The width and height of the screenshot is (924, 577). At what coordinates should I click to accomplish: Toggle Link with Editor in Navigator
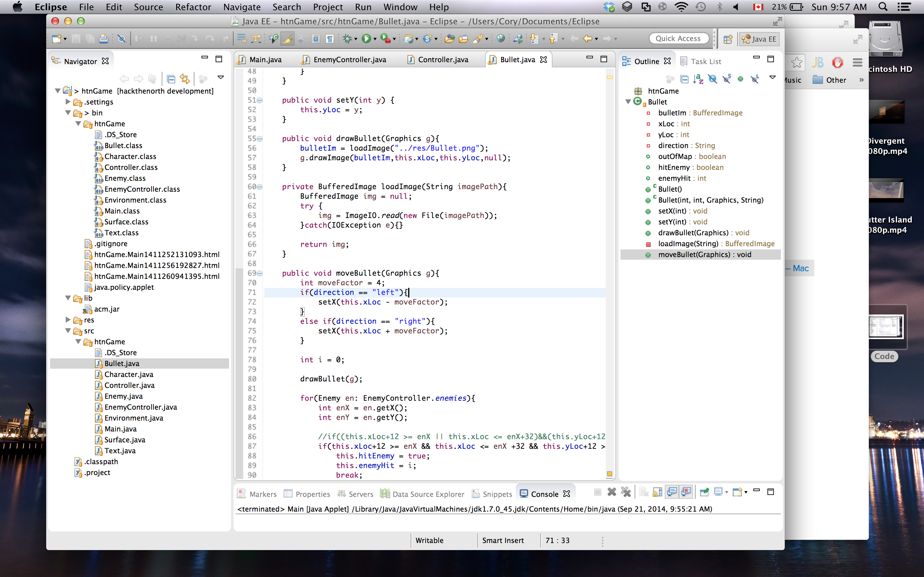coord(185,79)
